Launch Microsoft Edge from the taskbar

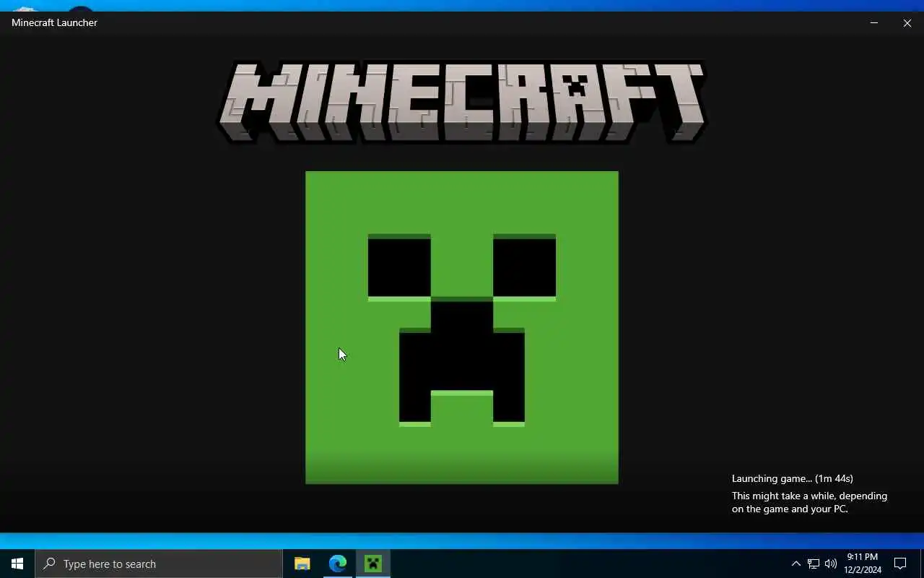coord(338,564)
